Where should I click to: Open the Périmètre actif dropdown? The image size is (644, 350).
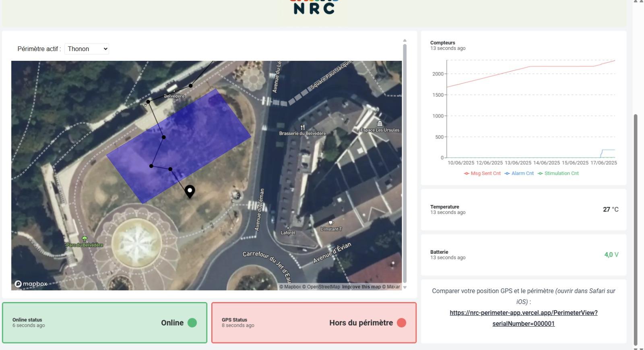pyautogui.click(x=87, y=49)
